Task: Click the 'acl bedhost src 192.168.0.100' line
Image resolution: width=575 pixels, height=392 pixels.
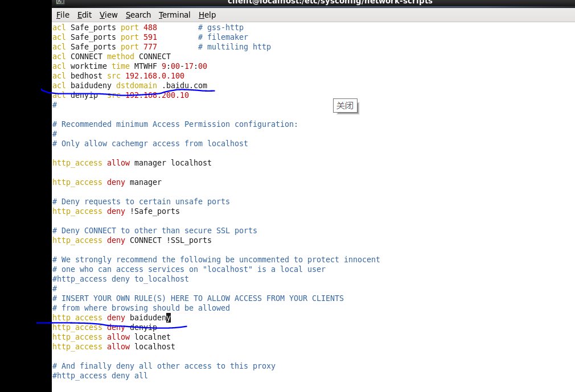Action: [x=118, y=76]
